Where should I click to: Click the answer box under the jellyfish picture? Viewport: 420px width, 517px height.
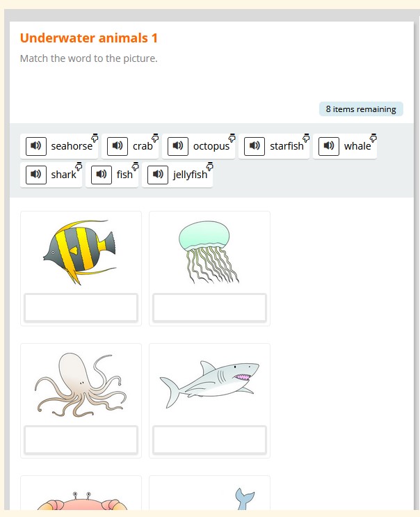coord(209,308)
